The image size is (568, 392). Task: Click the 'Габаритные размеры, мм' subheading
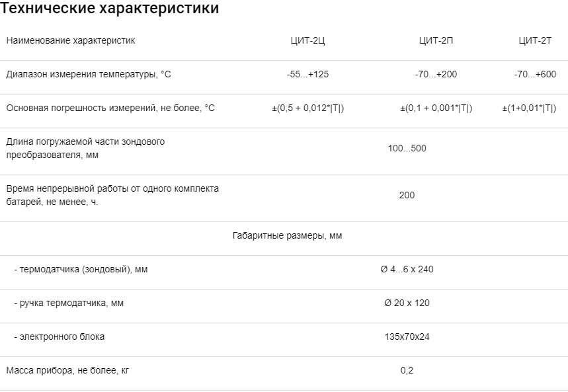click(x=287, y=236)
